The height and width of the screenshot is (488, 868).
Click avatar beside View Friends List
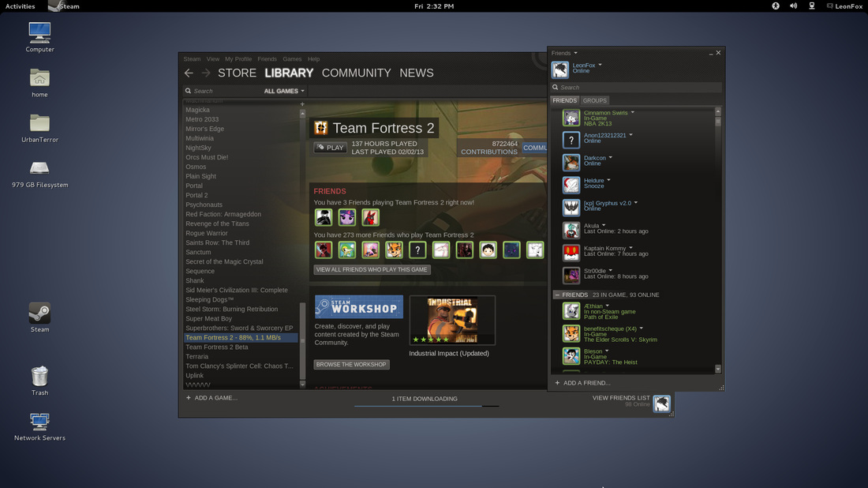pos(661,404)
